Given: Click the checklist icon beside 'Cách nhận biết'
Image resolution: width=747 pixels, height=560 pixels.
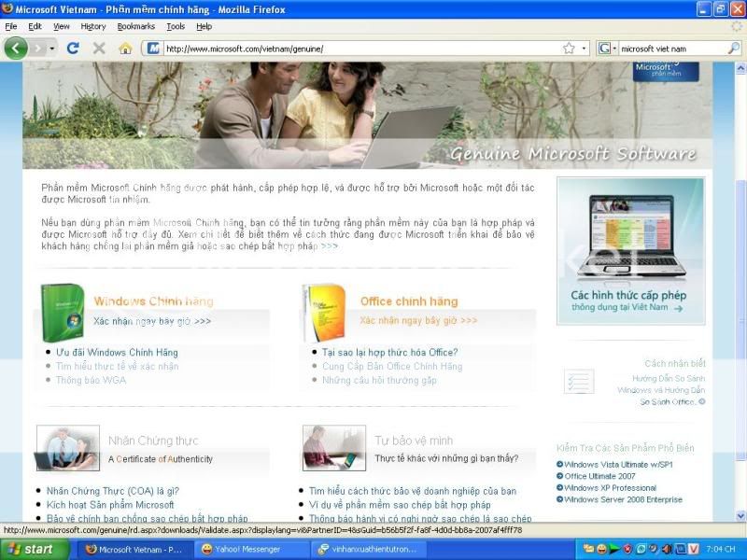Looking at the screenshot, I should tap(579, 382).
